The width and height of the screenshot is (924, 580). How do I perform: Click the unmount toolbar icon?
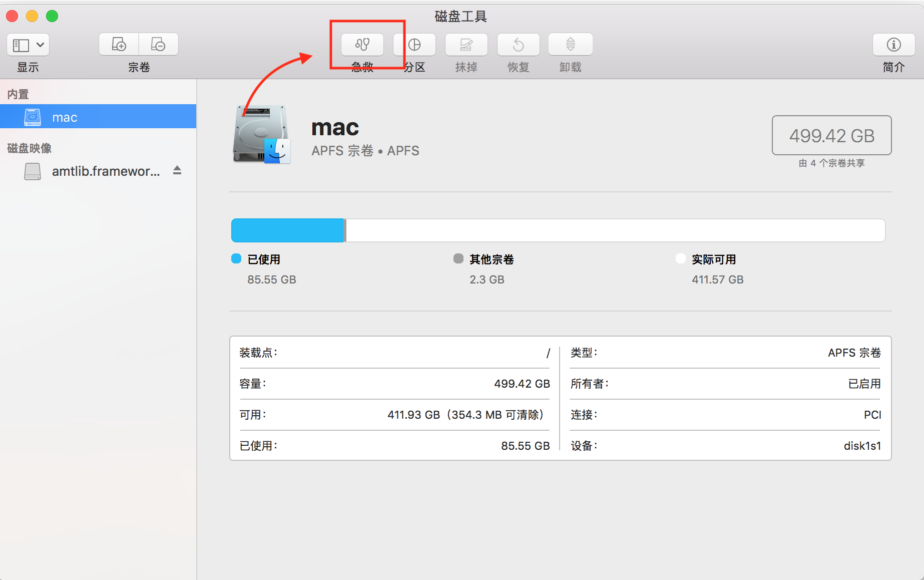click(x=570, y=45)
